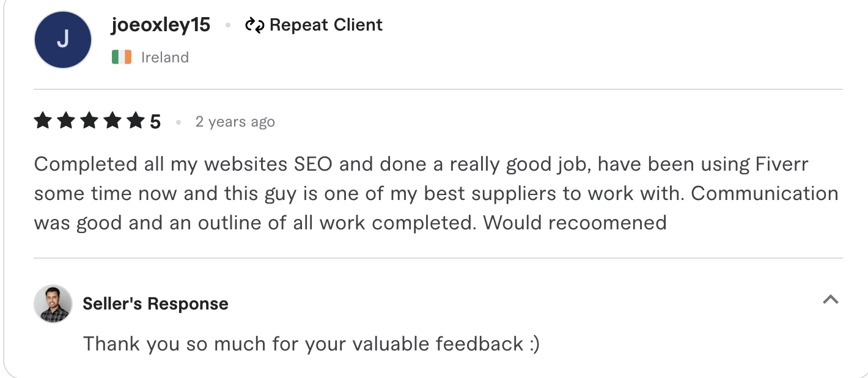Screen dimensions: 868x378
Task: Click the second rating star
Action: (x=67, y=120)
